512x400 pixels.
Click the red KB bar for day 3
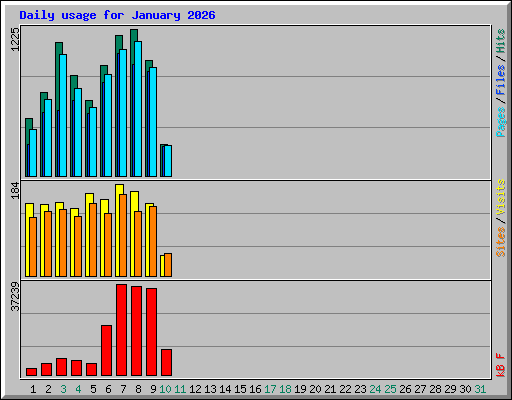point(62,367)
